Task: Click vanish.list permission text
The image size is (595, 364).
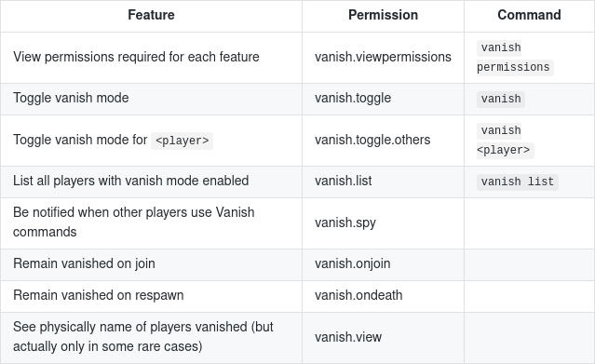Action: tap(343, 181)
